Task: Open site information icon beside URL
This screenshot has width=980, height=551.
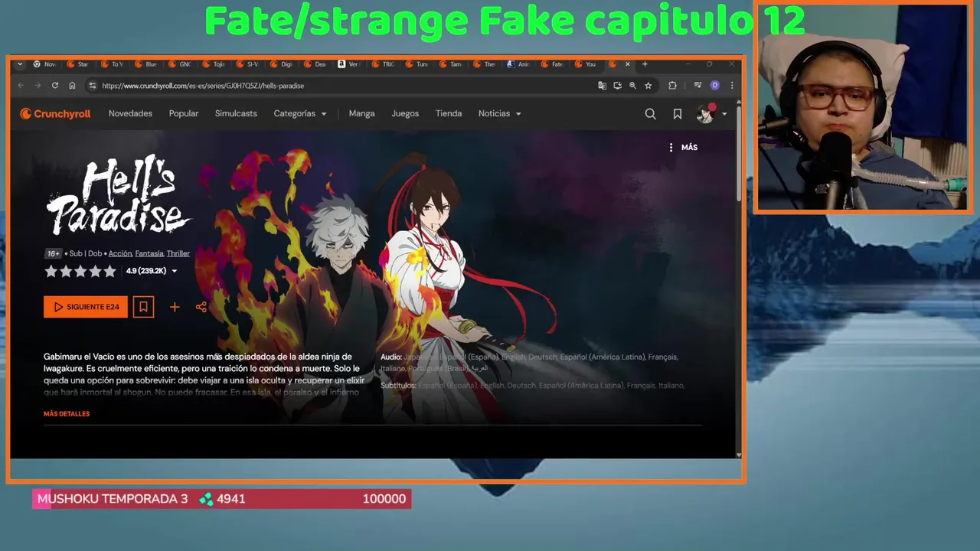Action: [x=93, y=86]
